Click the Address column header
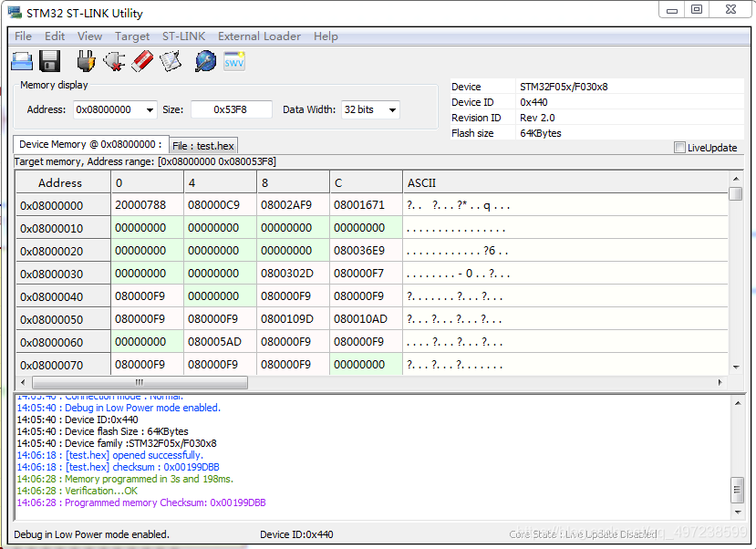This screenshot has width=756, height=549. (x=63, y=182)
